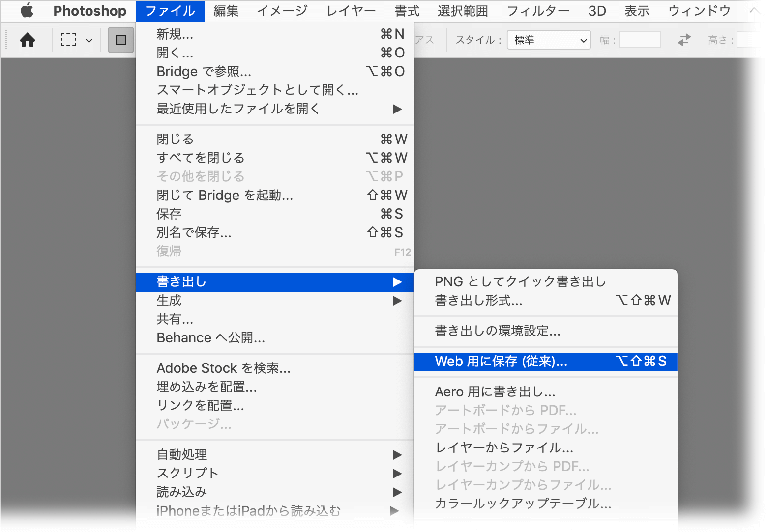Image resolution: width=767 pixels, height=532 pixels.
Task: Click the 幅 width input field
Action: click(x=640, y=40)
